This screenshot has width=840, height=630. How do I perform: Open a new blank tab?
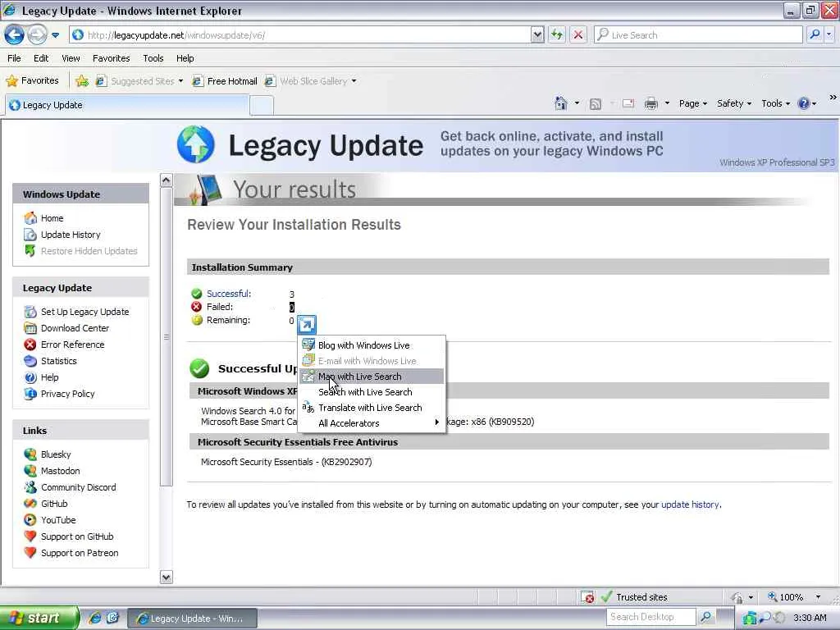click(x=262, y=106)
